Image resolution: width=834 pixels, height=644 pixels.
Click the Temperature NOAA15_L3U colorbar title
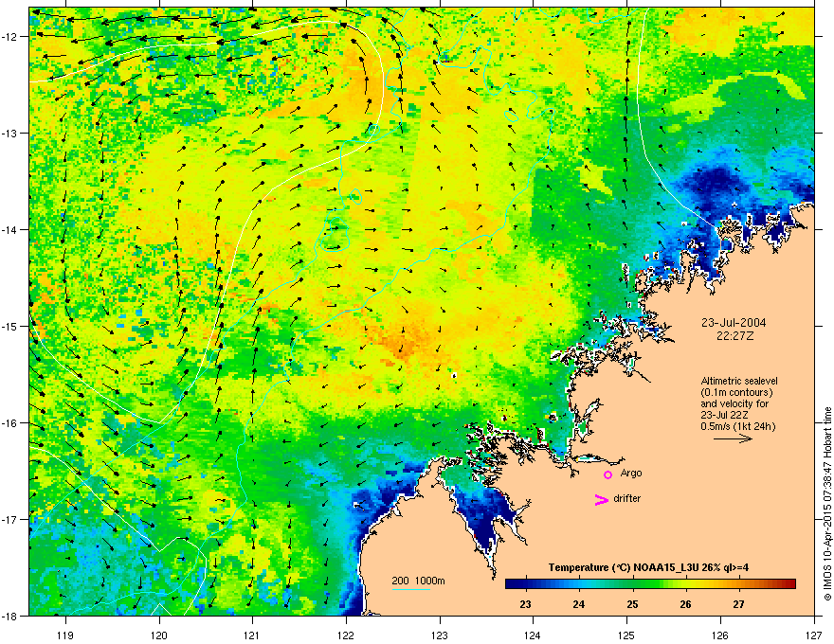(x=648, y=567)
